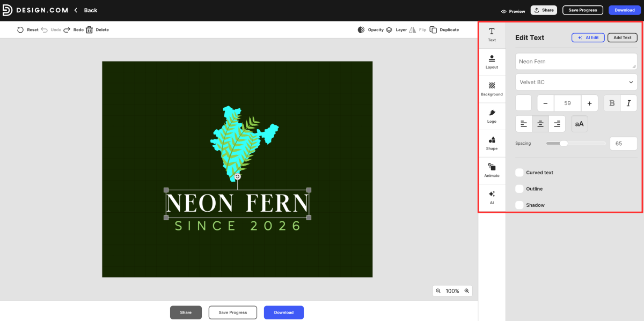Click the Add Text button
This screenshot has width=644, height=321.
(x=623, y=38)
